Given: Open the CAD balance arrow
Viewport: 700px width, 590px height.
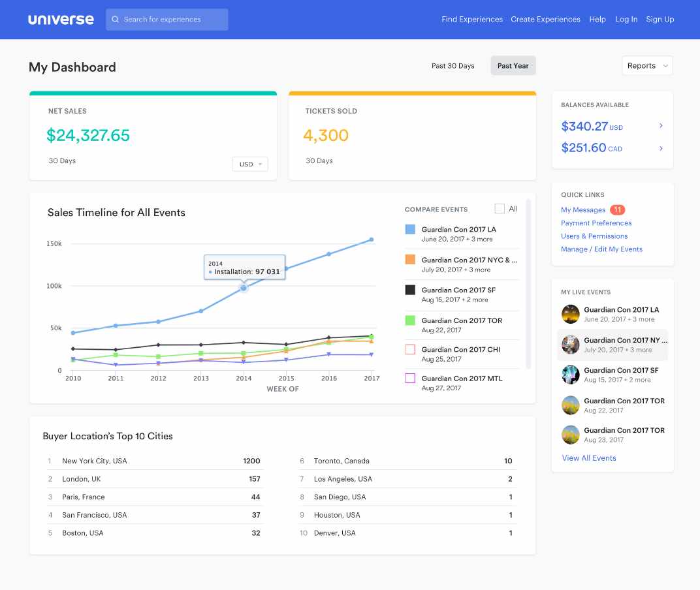Looking at the screenshot, I should (x=661, y=148).
